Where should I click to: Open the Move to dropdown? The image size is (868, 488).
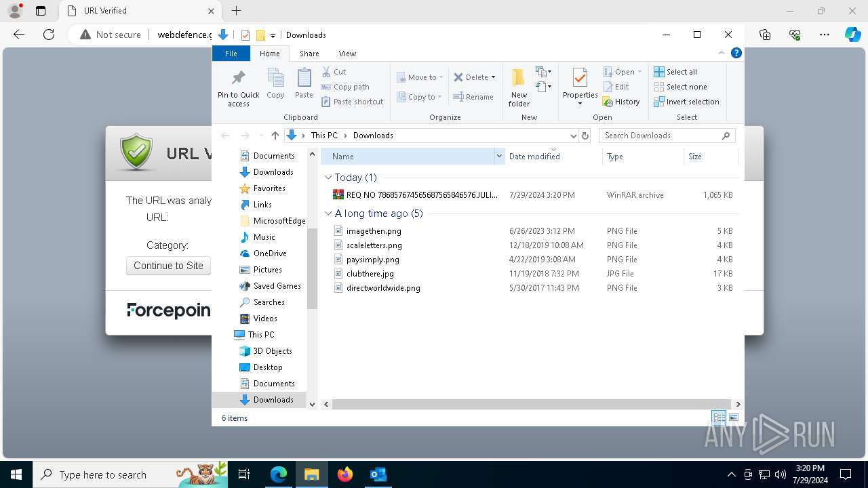tap(420, 77)
